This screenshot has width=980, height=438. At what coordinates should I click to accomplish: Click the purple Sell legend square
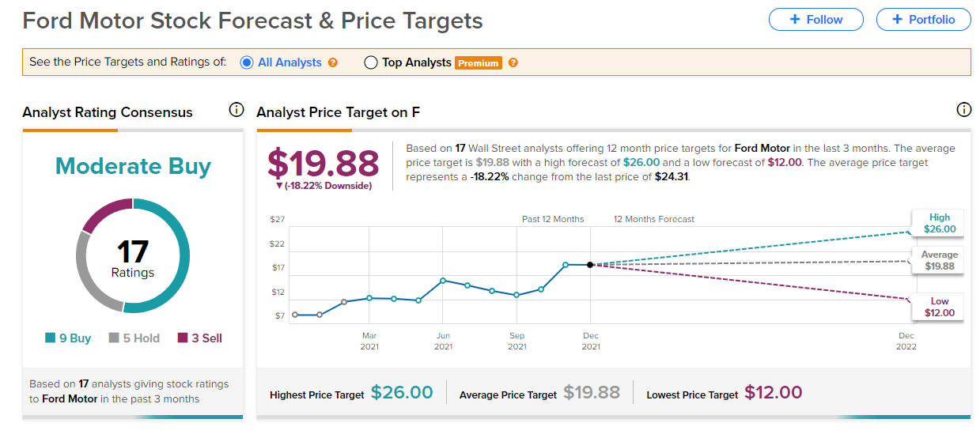point(183,338)
